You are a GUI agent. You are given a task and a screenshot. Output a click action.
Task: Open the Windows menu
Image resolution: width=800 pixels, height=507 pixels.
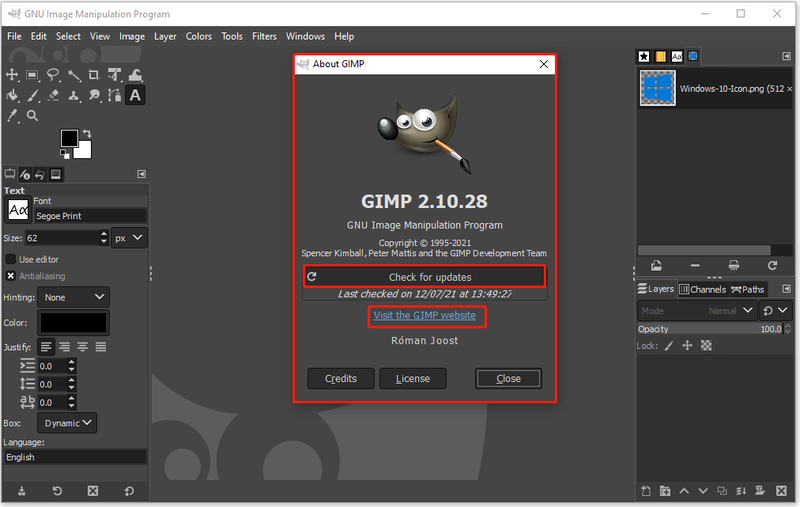[x=305, y=36]
